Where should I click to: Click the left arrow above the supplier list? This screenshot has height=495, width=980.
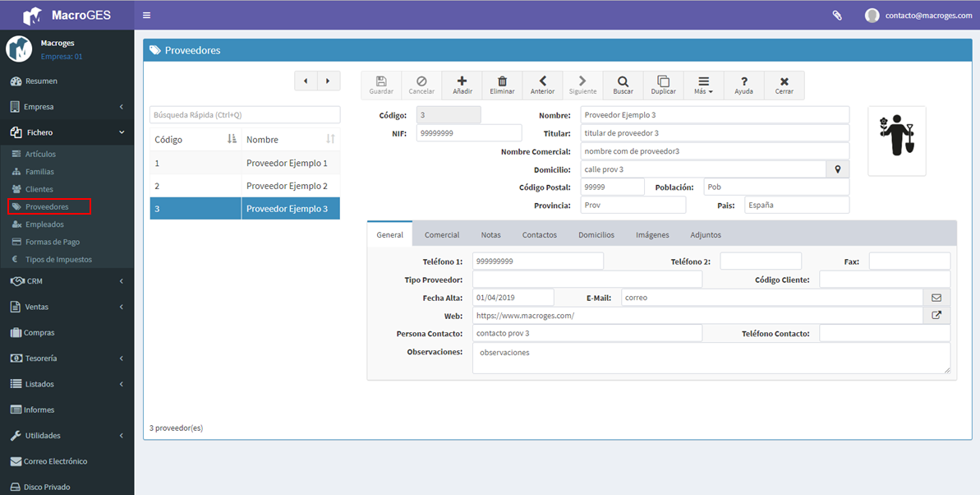306,81
